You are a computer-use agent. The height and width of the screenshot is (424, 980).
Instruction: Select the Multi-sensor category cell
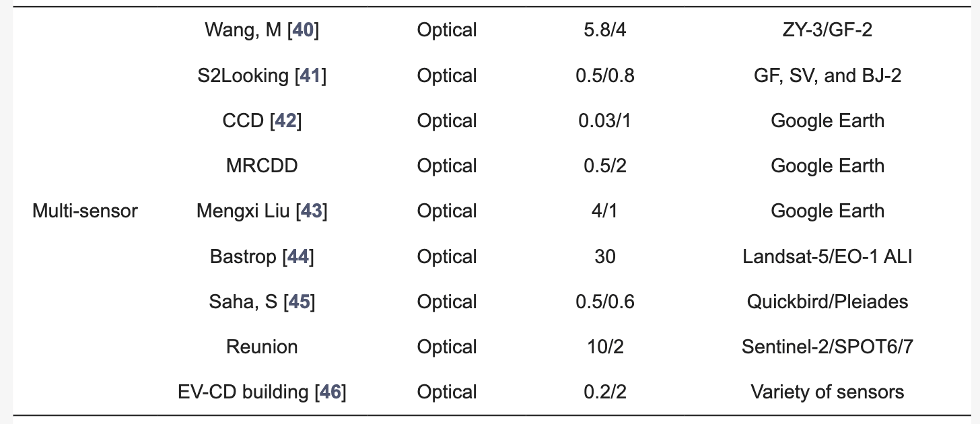coord(85,211)
